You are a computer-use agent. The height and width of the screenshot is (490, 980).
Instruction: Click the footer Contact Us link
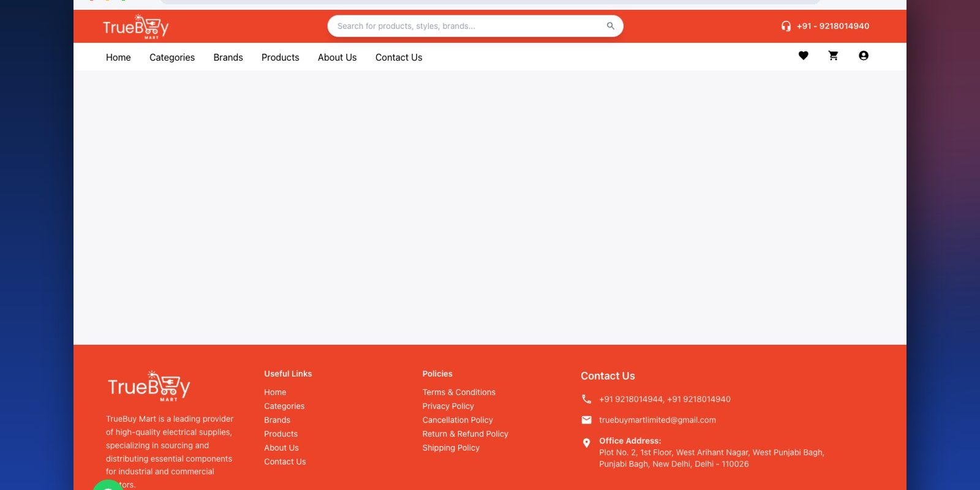pos(285,462)
